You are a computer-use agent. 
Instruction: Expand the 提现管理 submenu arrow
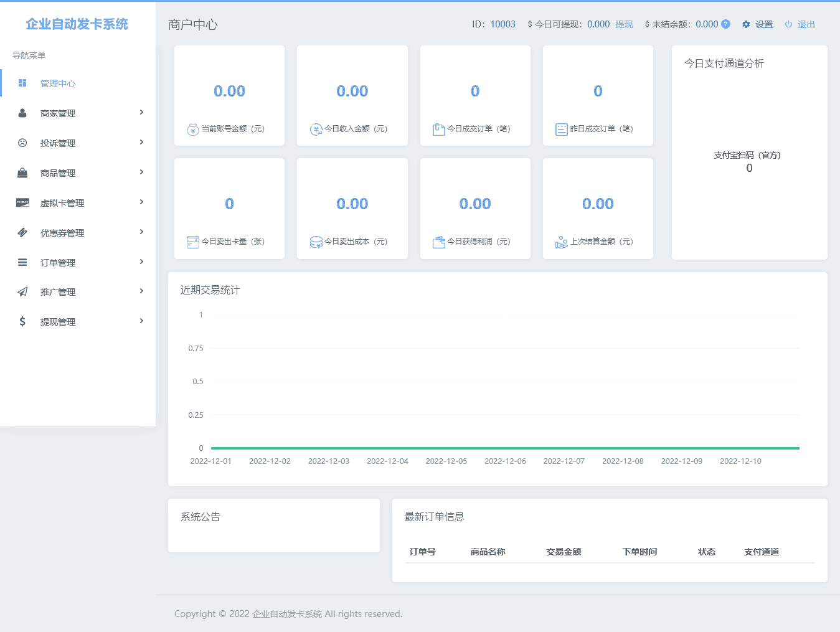pos(141,321)
